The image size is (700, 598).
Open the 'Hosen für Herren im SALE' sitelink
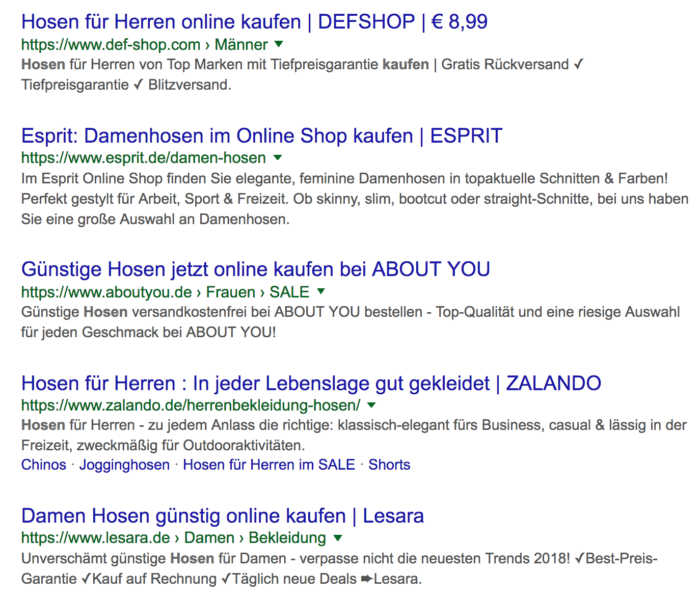[x=269, y=465]
